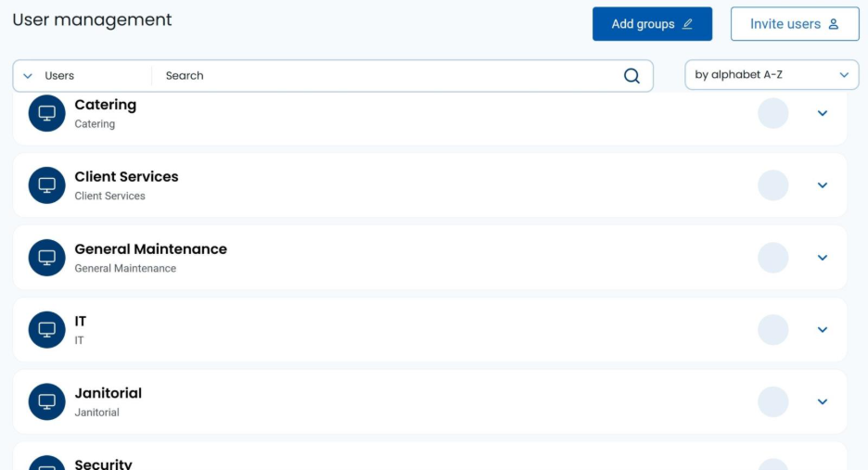Select the Security group title
Viewport: 868px width, 470px height.
(x=104, y=464)
